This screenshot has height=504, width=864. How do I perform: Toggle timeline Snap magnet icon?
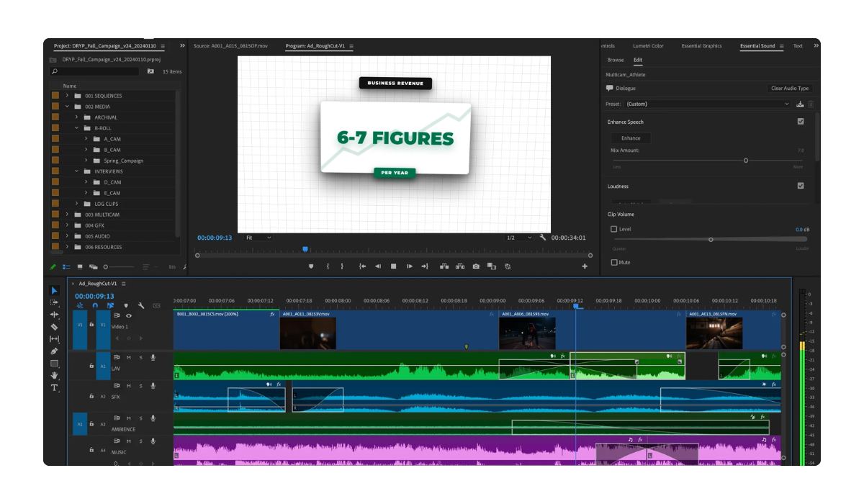pyautogui.click(x=95, y=306)
